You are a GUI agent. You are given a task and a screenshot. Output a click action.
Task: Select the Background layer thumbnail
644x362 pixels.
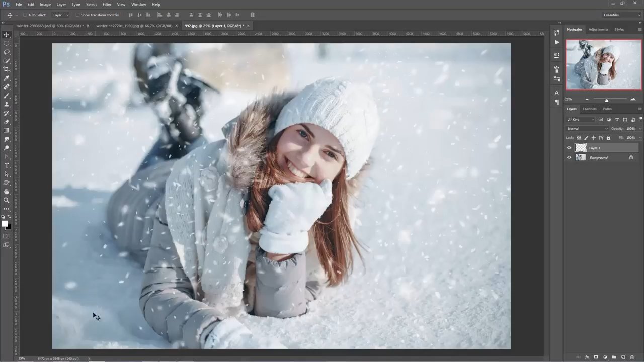coord(581,157)
